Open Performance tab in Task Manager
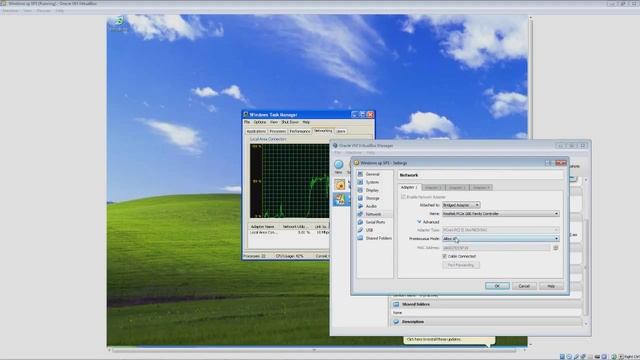Screen dimensions: 640x360 pyautogui.click(x=300, y=131)
